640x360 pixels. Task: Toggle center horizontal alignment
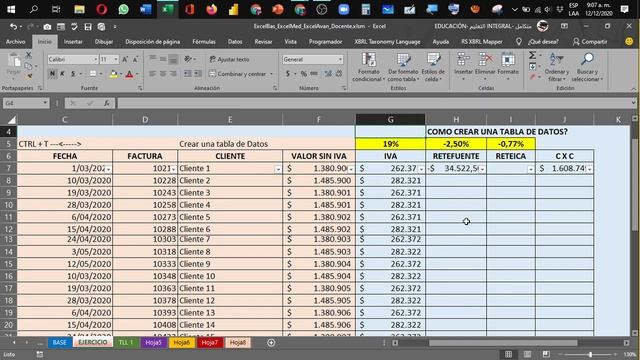point(162,74)
